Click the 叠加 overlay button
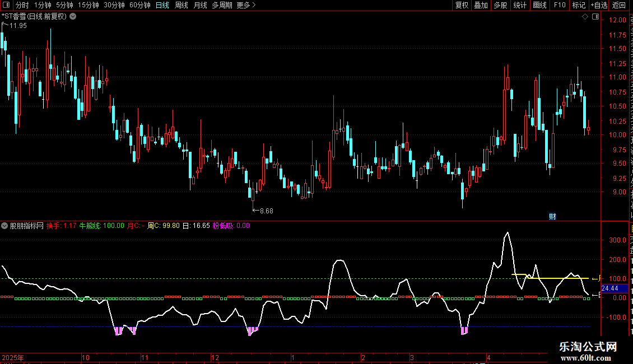 481,5
